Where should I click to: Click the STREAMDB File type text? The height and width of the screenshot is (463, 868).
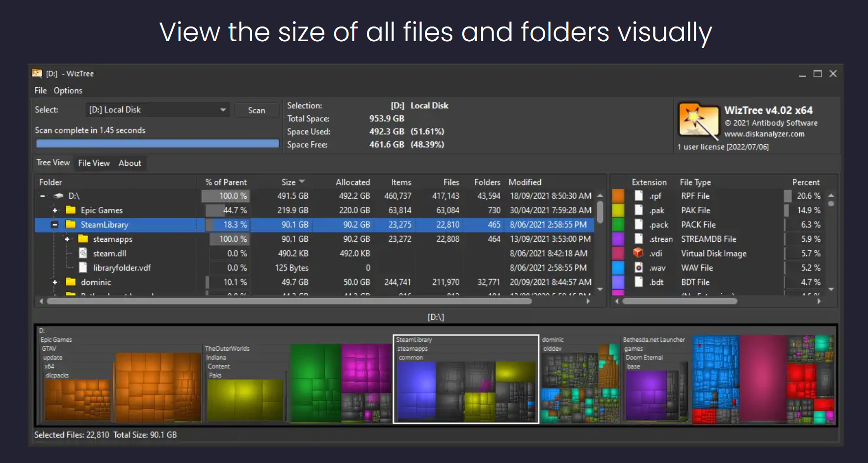pos(709,239)
